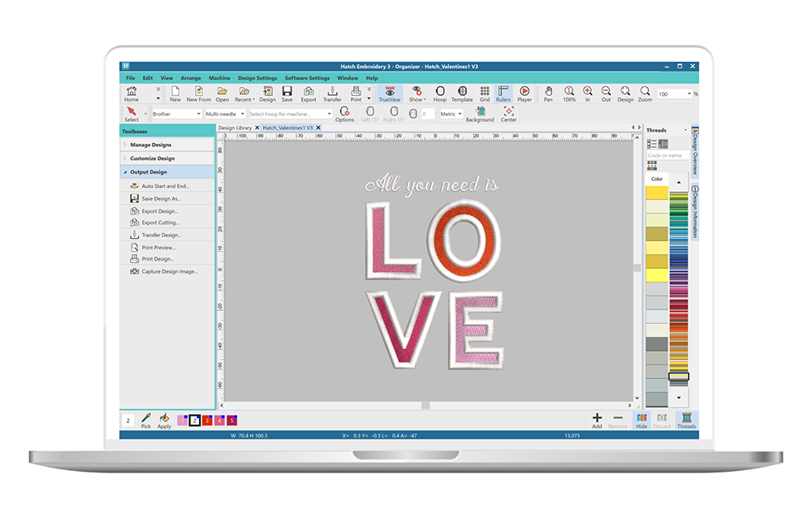Open the Metric units dropdown
The height and width of the screenshot is (518, 812).
click(x=451, y=114)
